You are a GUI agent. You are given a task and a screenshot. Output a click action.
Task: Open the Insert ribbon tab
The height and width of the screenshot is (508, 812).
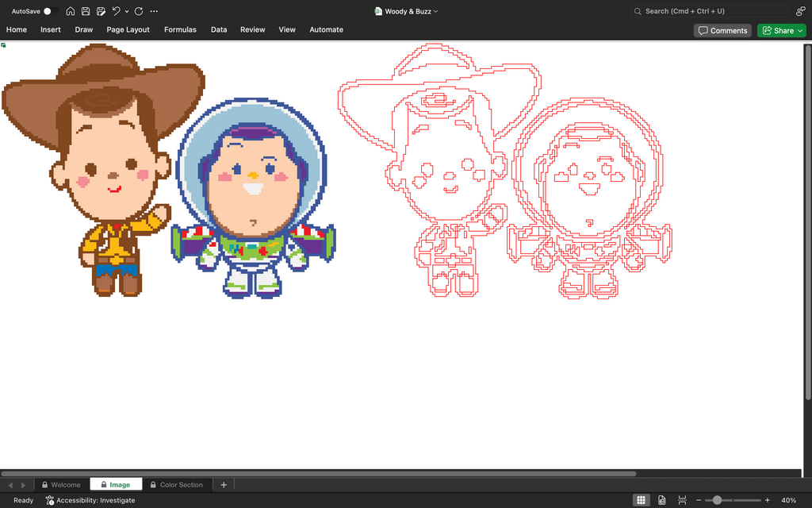pyautogui.click(x=51, y=29)
